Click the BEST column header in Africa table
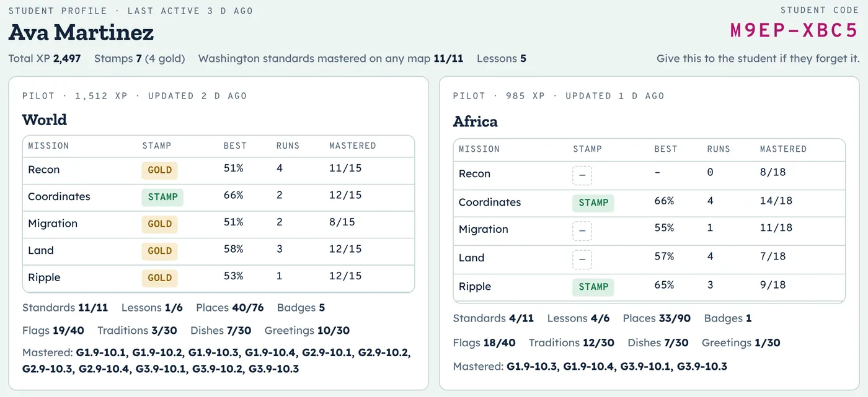The image size is (868, 397). coord(666,149)
